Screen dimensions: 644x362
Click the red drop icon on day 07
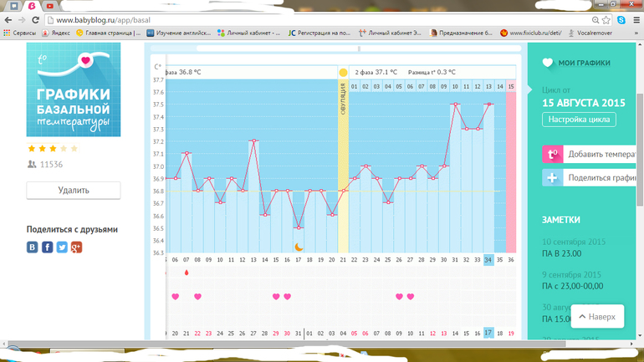point(187,273)
